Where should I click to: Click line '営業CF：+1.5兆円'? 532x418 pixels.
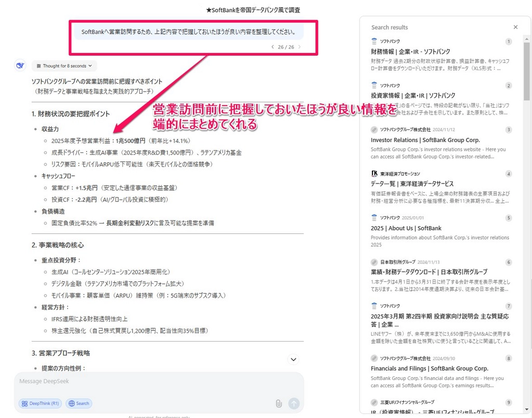[x=114, y=188]
